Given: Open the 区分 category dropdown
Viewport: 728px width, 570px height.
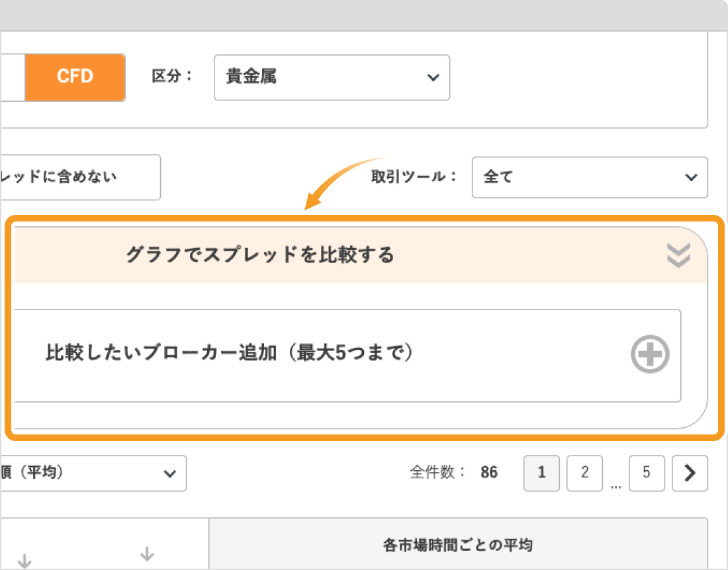Looking at the screenshot, I should (x=331, y=77).
